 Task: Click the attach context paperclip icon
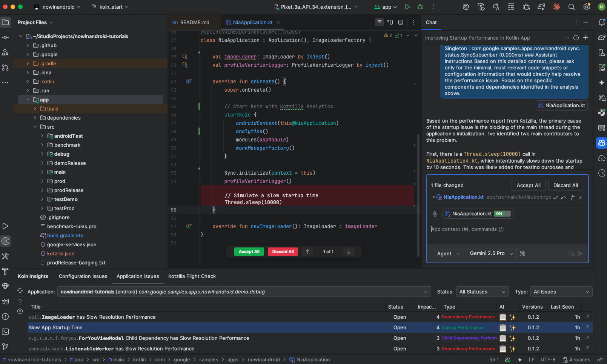pyautogui.click(x=435, y=214)
